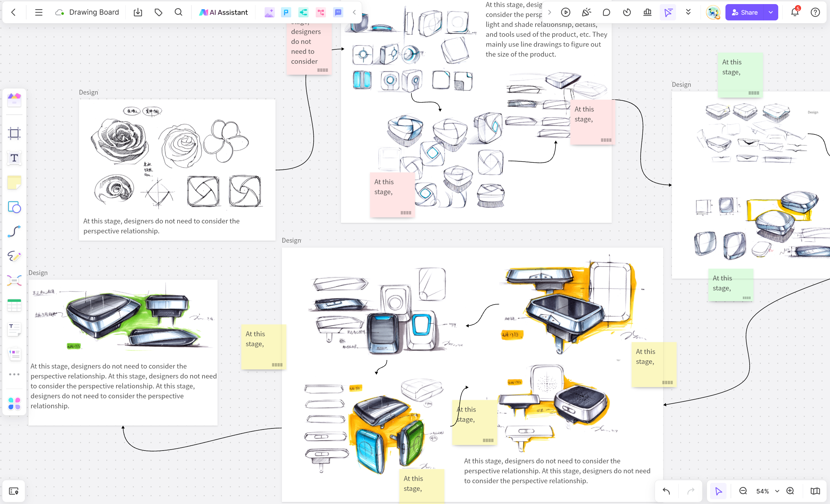Select the Text tool in sidebar
The height and width of the screenshot is (504, 830).
14,158
